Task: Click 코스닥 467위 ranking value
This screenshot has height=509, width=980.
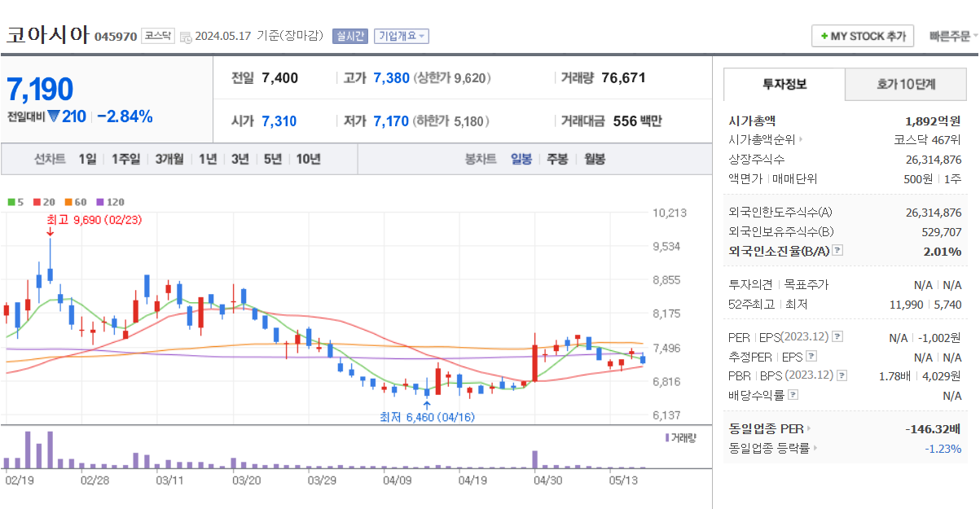Action: click(927, 140)
